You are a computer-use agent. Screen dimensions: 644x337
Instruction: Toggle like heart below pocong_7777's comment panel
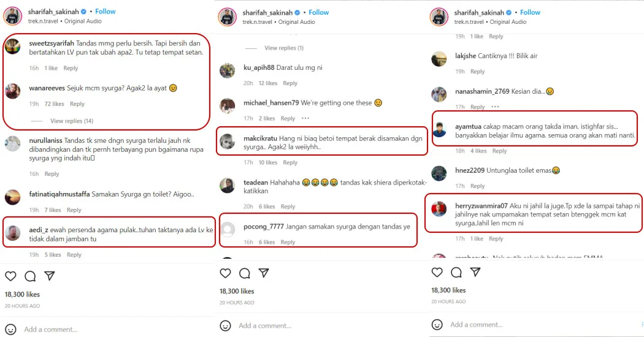(225, 273)
